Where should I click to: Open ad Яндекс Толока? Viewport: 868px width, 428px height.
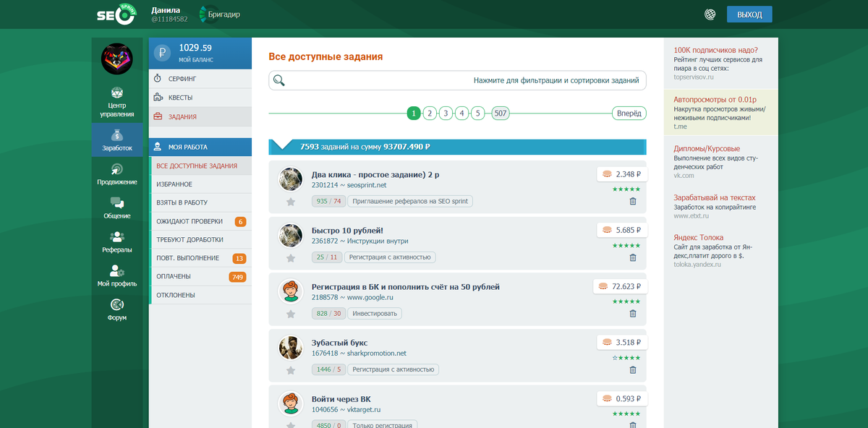pyautogui.click(x=698, y=237)
